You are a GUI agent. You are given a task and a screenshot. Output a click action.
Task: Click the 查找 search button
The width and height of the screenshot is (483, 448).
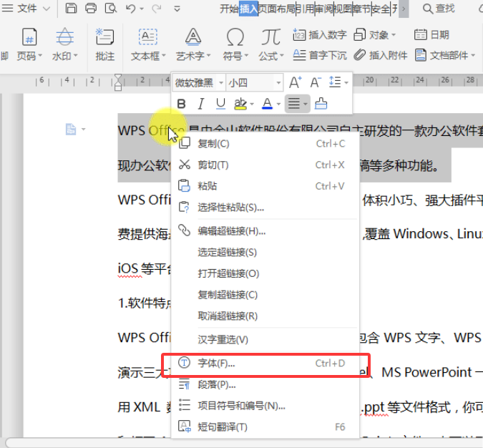point(439,9)
